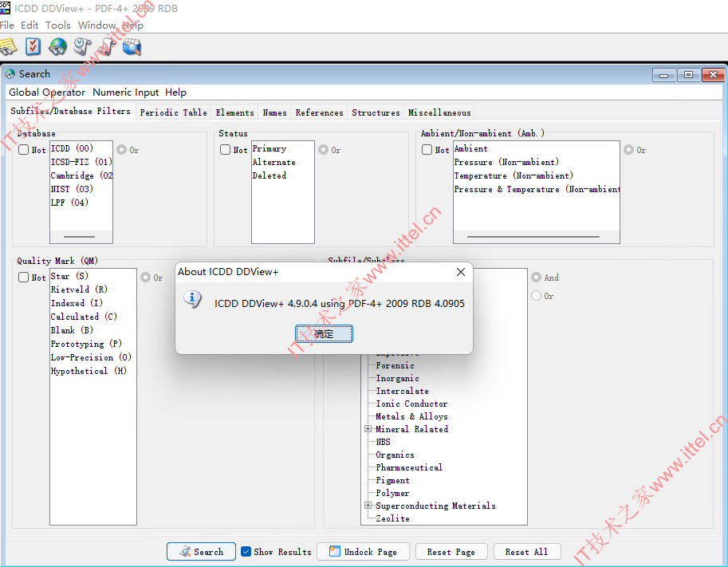Viewport: 728px width, 567px height.
Task: Open the Numeric Input menu
Action: (125, 93)
